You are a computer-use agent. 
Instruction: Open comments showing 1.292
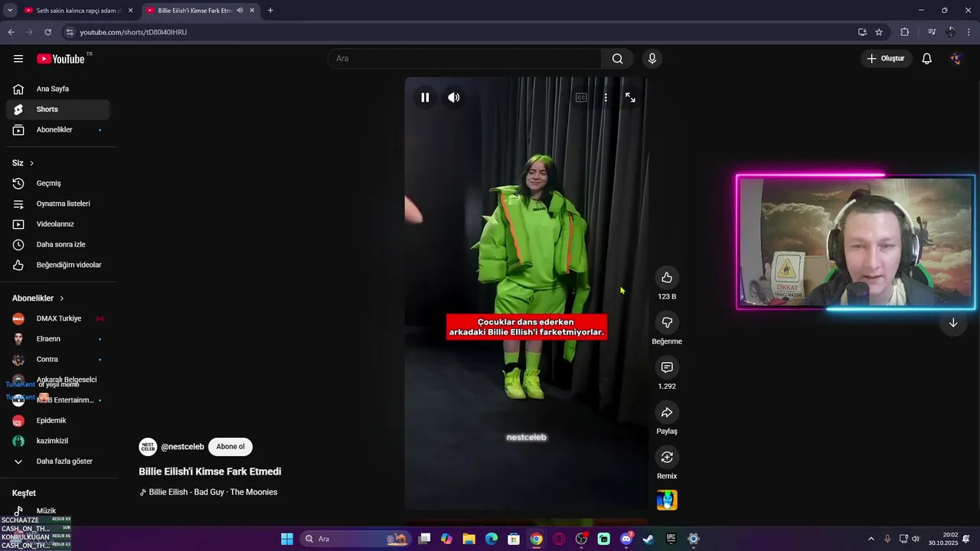tap(667, 368)
